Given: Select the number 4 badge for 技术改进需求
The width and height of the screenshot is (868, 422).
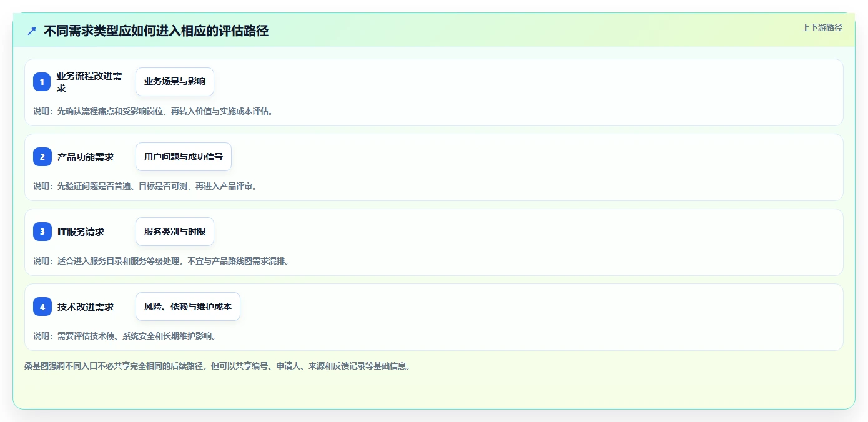Looking at the screenshot, I should click(x=42, y=307).
